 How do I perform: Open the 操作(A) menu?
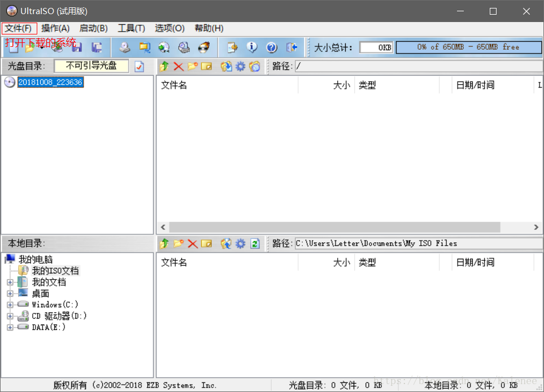[x=55, y=28]
